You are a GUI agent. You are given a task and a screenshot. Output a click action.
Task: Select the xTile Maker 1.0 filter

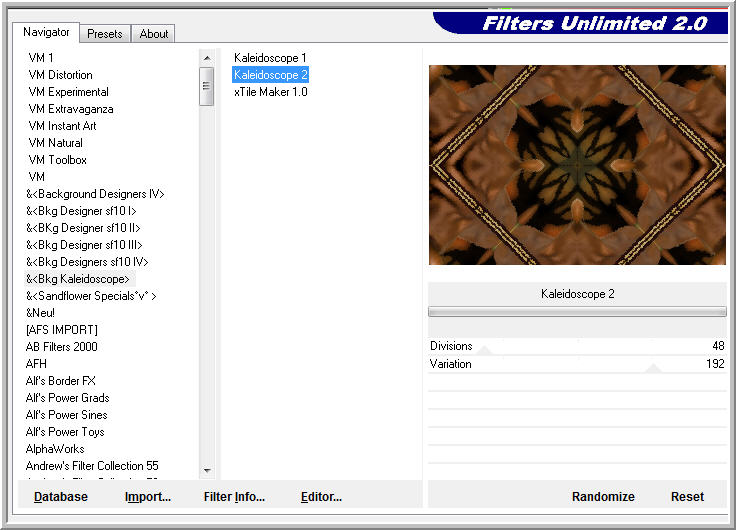click(270, 92)
